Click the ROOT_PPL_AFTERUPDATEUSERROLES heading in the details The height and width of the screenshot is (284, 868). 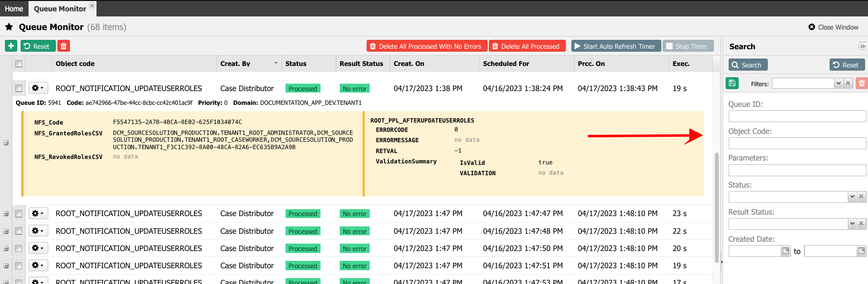[422, 121]
